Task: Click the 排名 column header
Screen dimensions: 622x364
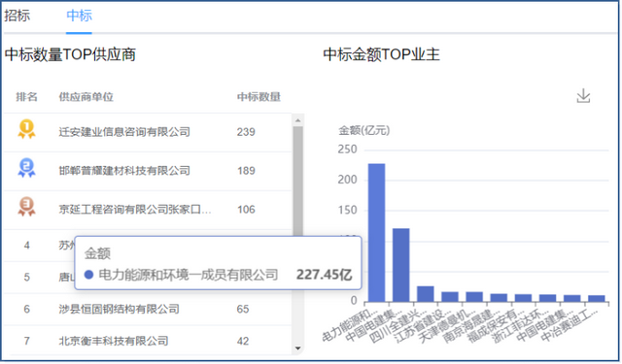Action: [x=26, y=97]
